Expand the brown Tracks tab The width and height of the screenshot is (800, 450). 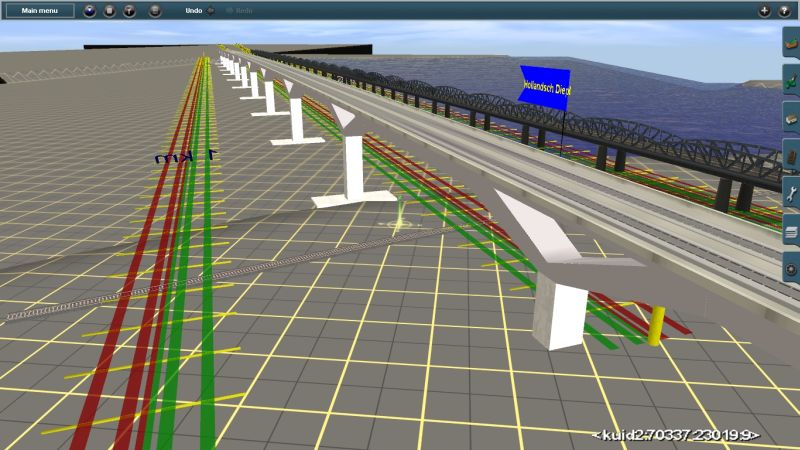pyautogui.click(x=791, y=155)
